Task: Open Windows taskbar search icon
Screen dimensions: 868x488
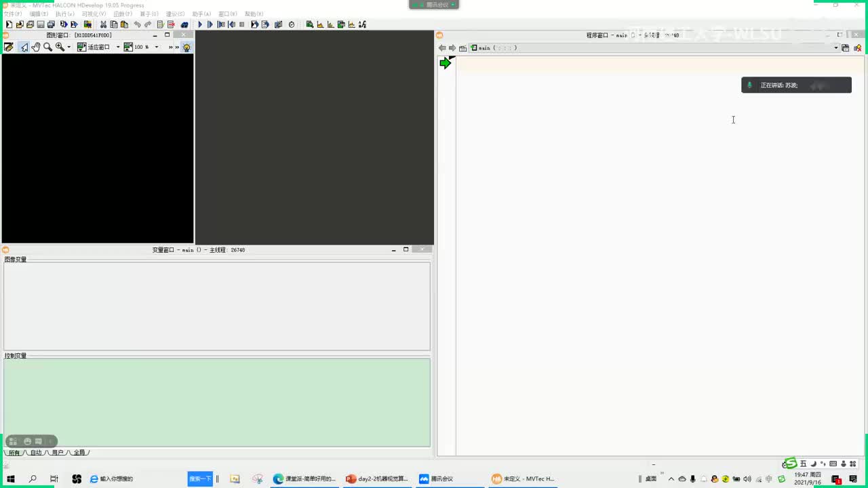Action: 33,479
